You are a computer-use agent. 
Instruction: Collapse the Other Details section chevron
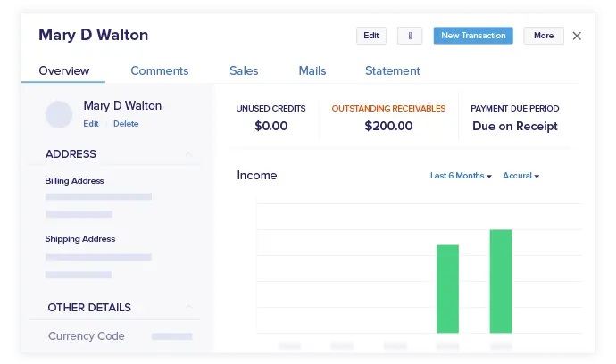[188, 308]
